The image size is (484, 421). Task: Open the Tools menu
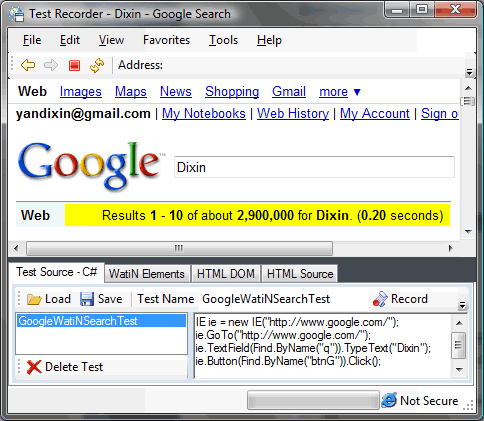223,40
